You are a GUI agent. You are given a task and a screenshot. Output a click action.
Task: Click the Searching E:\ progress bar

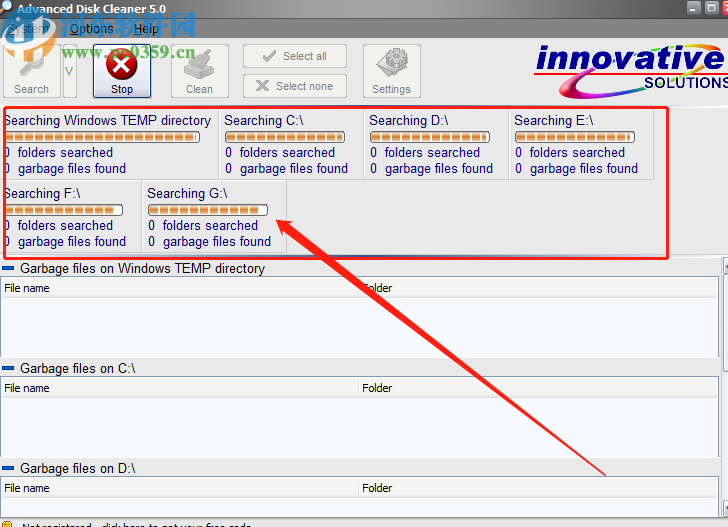[x=575, y=137]
